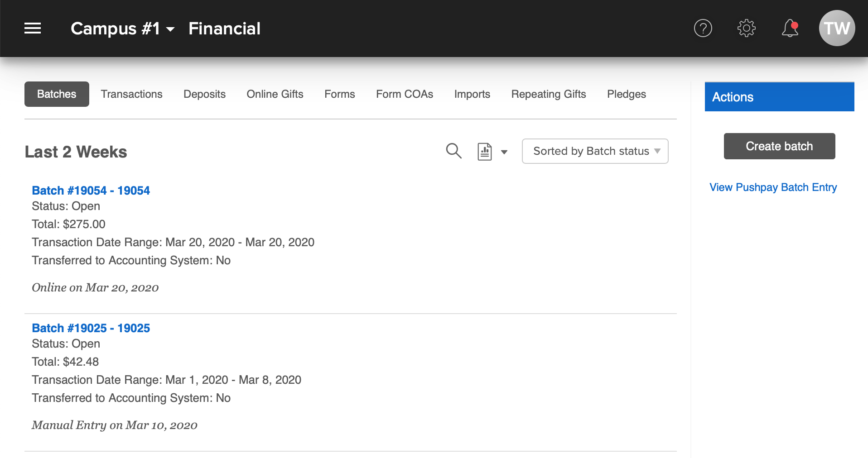868x458 pixels.
Task: Go to the Online Gifts tab
Action: [x=275, y=94]
